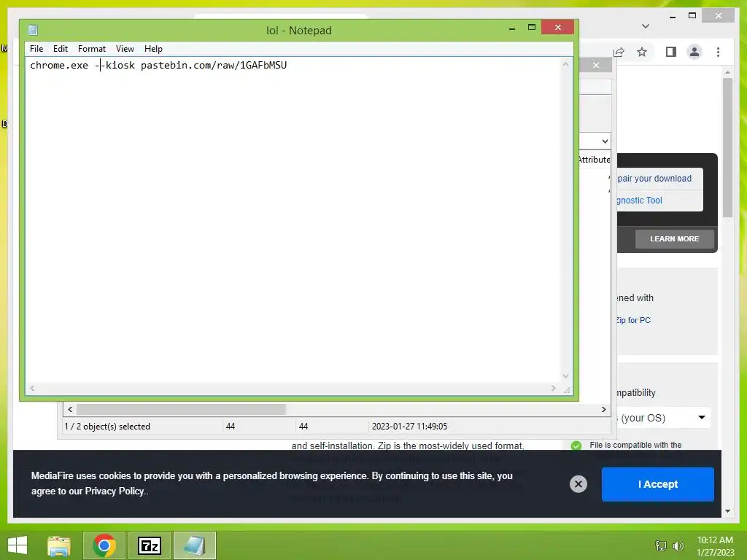Open the 'Zip for PC' link
The height and width of the screenshot is (560, 747).
632,321
